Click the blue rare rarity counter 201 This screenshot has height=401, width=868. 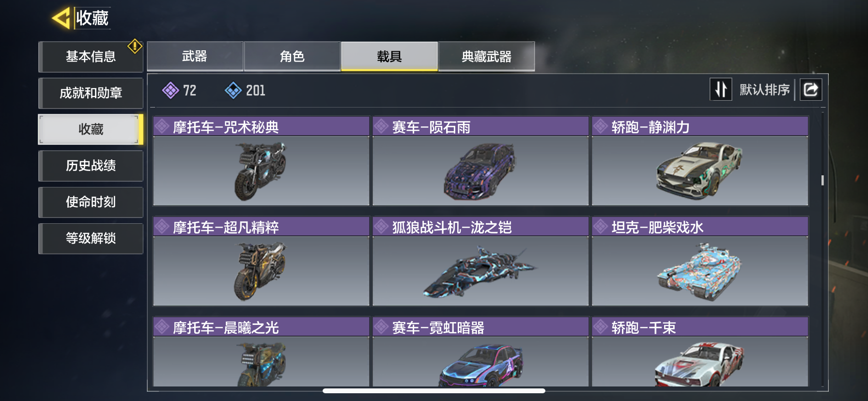click(245, 90)
